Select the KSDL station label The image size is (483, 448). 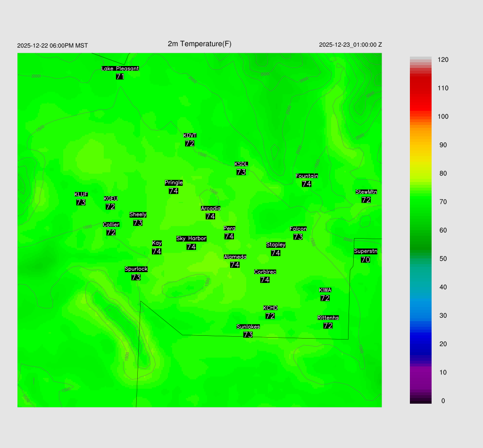click(241, 164)
